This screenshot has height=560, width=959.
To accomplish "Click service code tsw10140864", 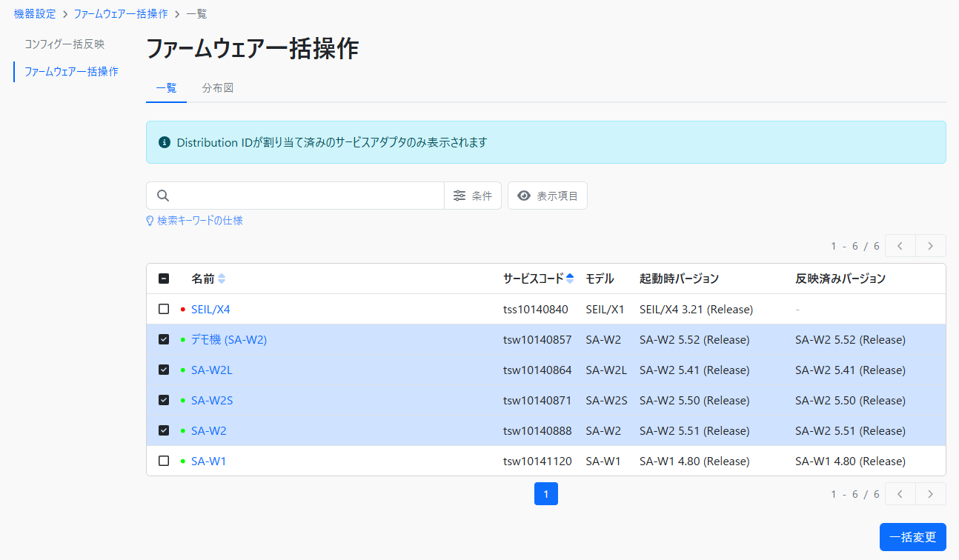I will (537, 370).
